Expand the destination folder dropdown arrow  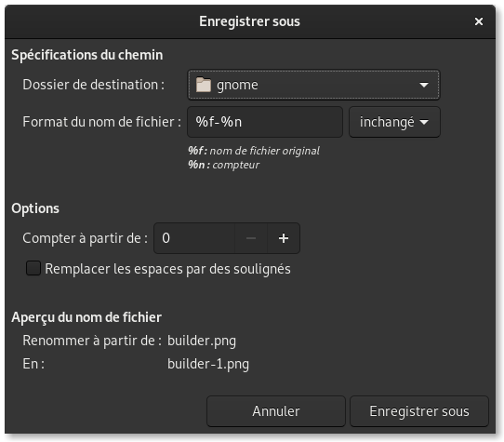pyautogui.click(x=424, y=85)
